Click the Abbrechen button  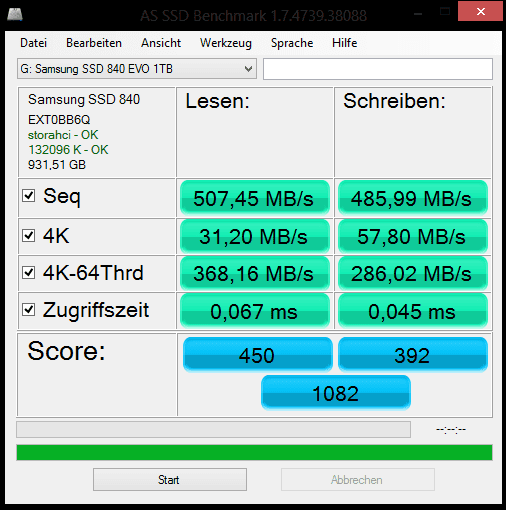coord(358,480)
